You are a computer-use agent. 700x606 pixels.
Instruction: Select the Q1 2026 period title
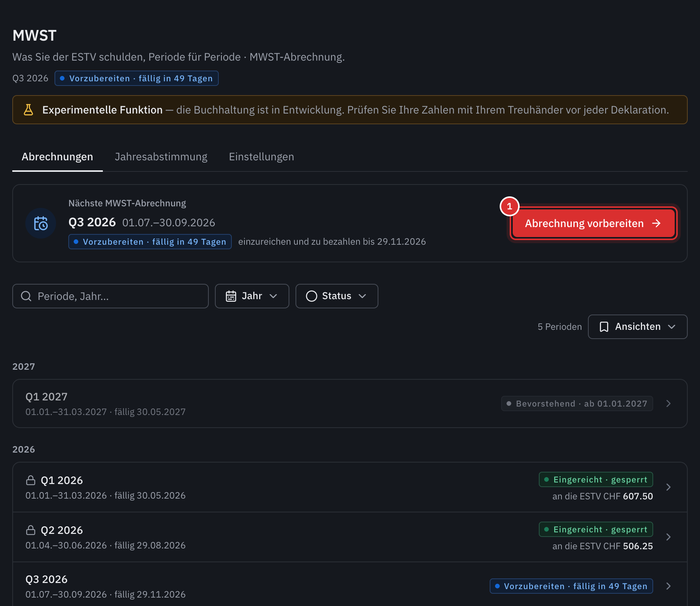coord(62,480)
